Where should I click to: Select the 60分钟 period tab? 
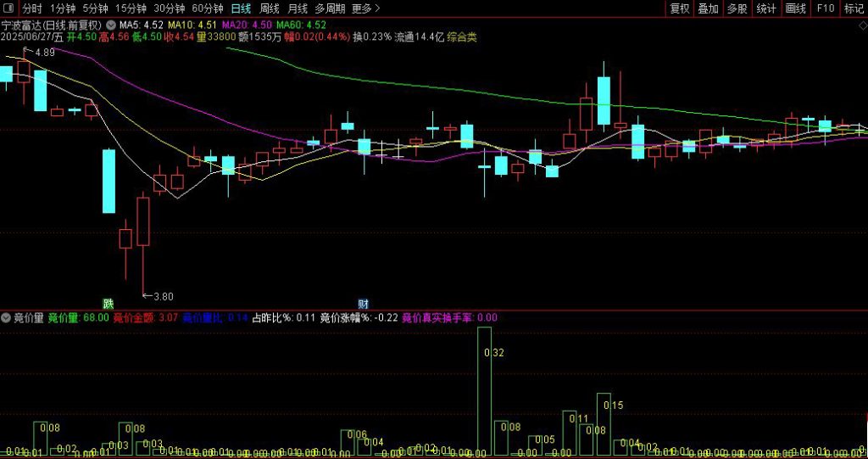pyautogui.click(x=207, y=8)
